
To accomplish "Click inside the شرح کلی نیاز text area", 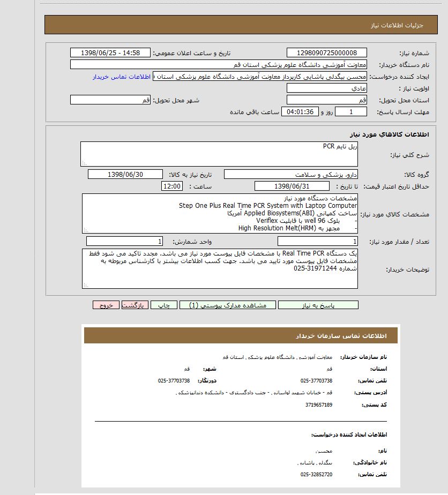I will 219,154.
